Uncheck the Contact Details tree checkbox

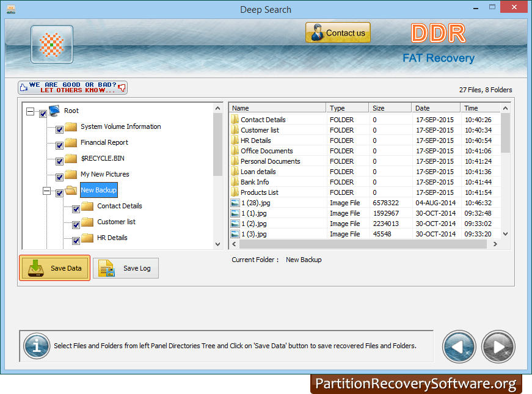point(76,209)
